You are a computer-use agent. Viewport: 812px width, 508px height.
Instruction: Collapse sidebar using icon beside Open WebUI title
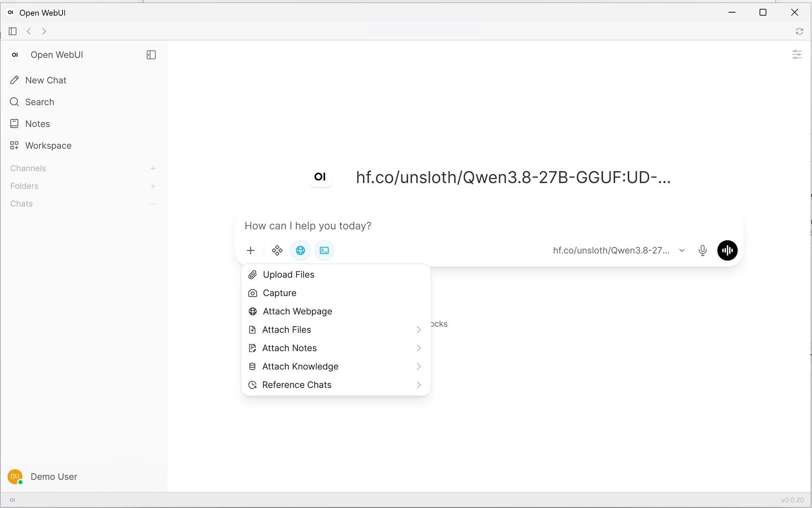(151, 55)
